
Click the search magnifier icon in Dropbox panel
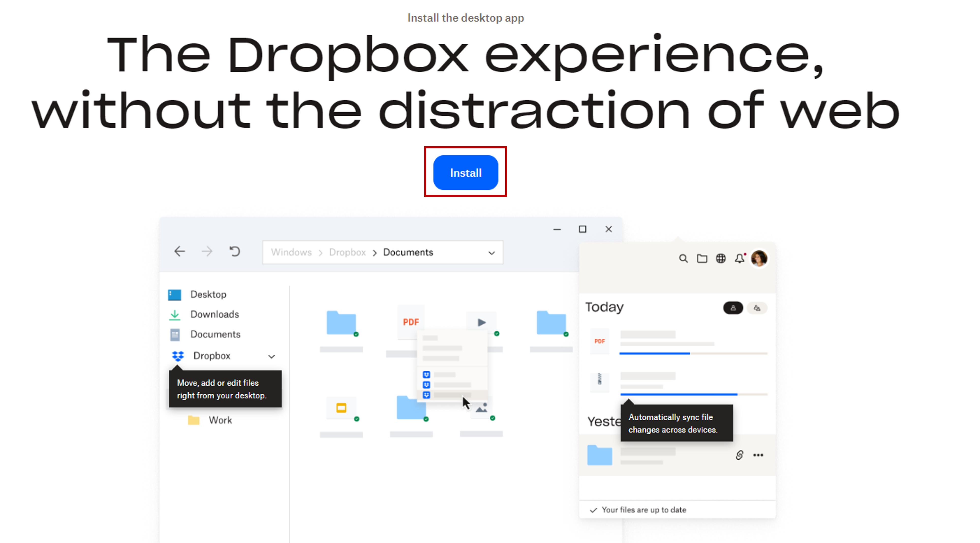coord(683,259)
